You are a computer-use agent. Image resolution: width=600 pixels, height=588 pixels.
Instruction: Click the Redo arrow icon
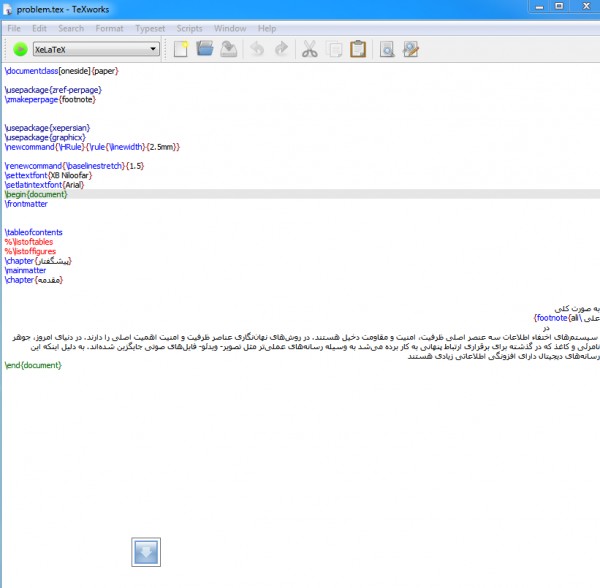[281, 49]
